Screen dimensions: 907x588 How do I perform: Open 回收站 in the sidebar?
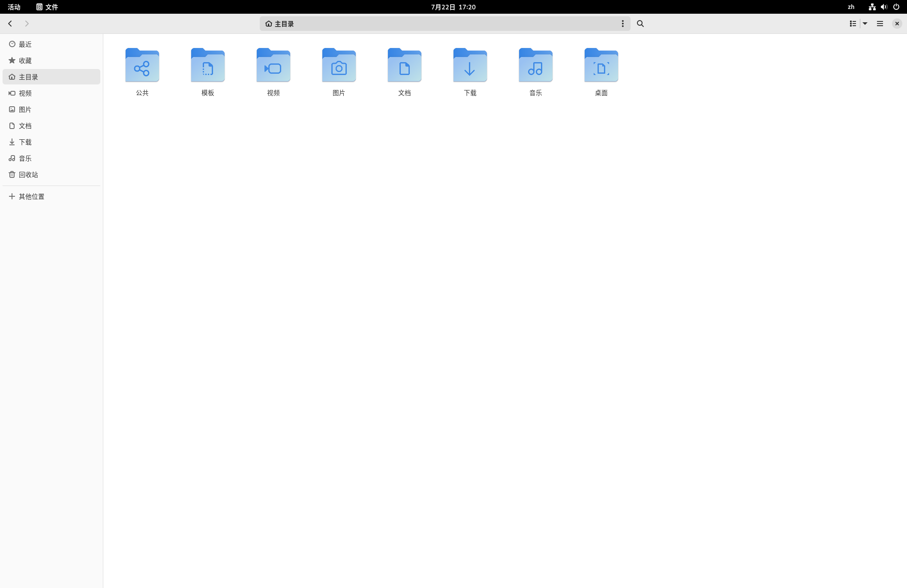click(51, 174)
